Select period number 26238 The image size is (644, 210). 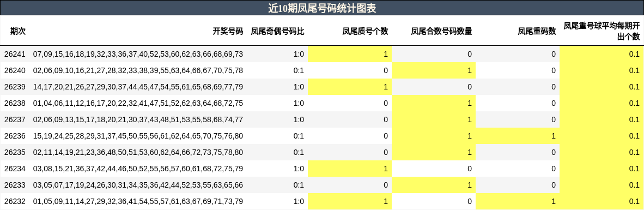(x=15, y=103)
